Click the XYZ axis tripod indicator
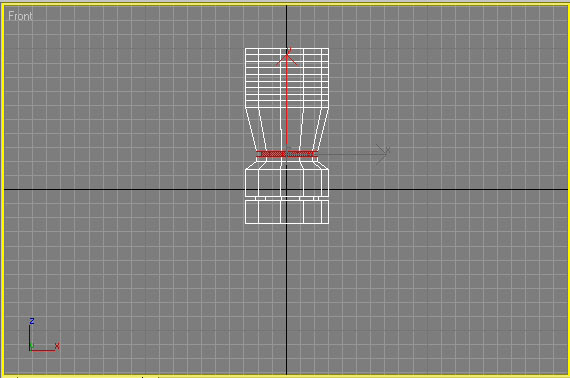This screenshot has width=570, height=378. tap(44, 335)
